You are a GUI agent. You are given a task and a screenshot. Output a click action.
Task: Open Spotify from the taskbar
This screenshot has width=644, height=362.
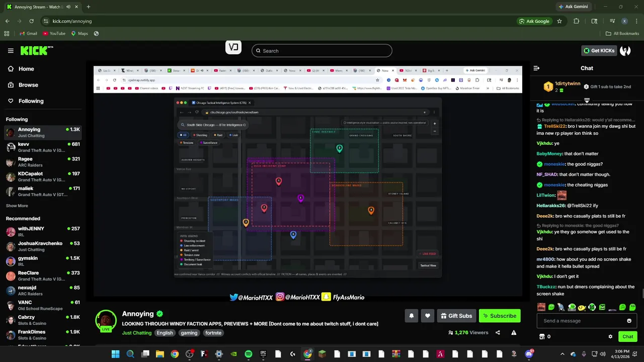248,354
